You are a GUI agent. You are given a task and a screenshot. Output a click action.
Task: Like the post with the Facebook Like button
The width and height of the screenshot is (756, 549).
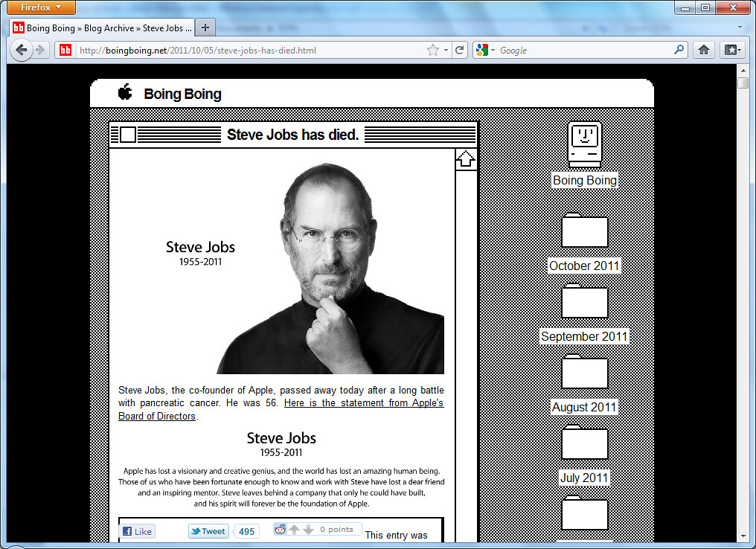(138, 531)
